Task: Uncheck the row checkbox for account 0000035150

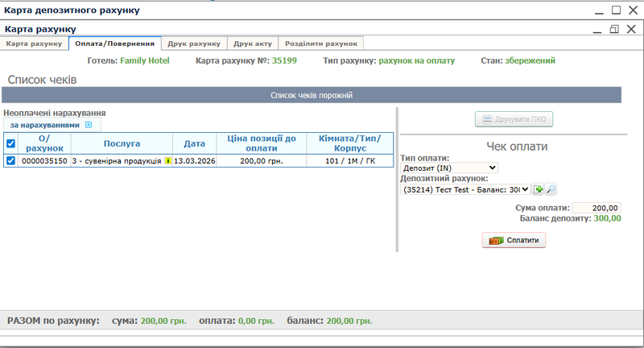Action: pos(10,161)
